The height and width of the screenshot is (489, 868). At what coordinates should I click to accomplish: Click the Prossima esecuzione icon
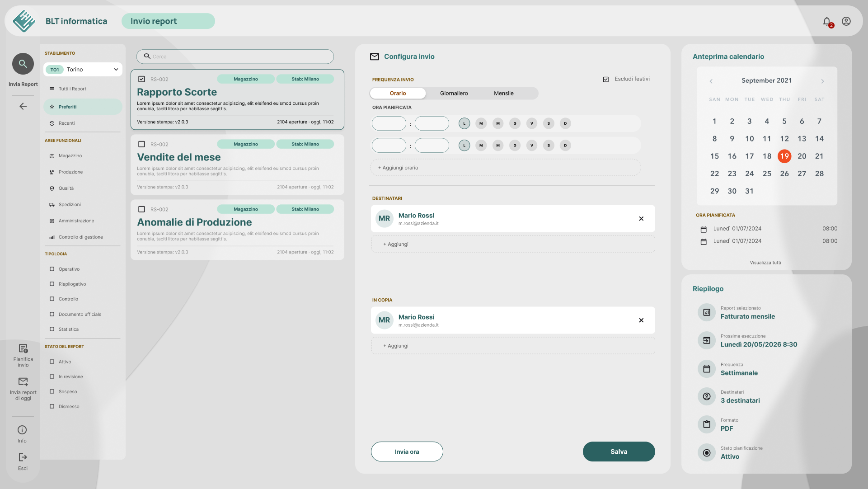(707, 340)
